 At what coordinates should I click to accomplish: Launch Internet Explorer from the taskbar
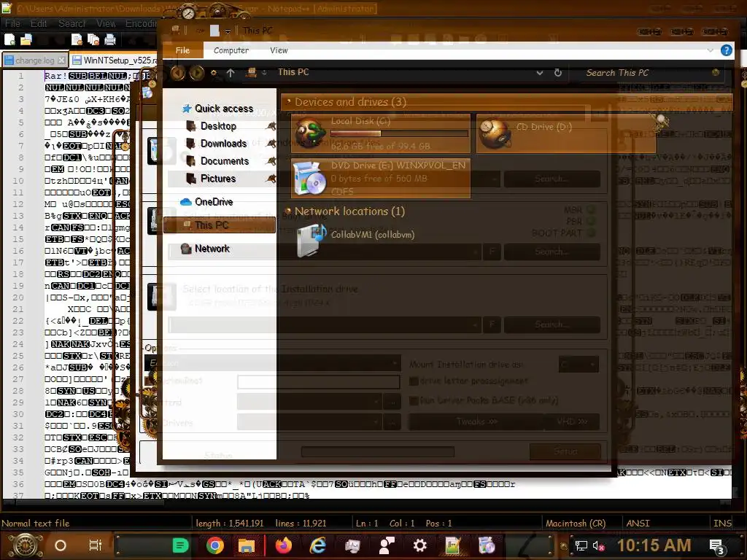318,545
